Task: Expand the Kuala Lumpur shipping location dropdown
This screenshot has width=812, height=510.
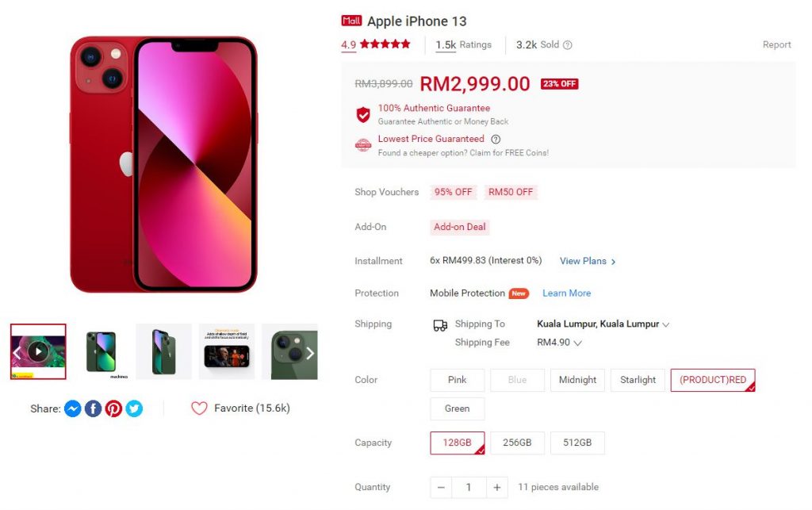Action: pyautogui.click(x=603, y=324)
